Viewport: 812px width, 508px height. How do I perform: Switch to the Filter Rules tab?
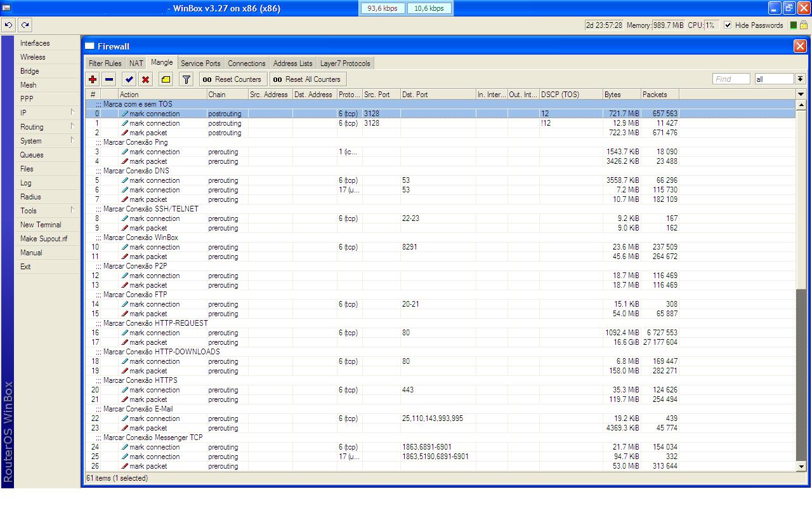(105, 63)
